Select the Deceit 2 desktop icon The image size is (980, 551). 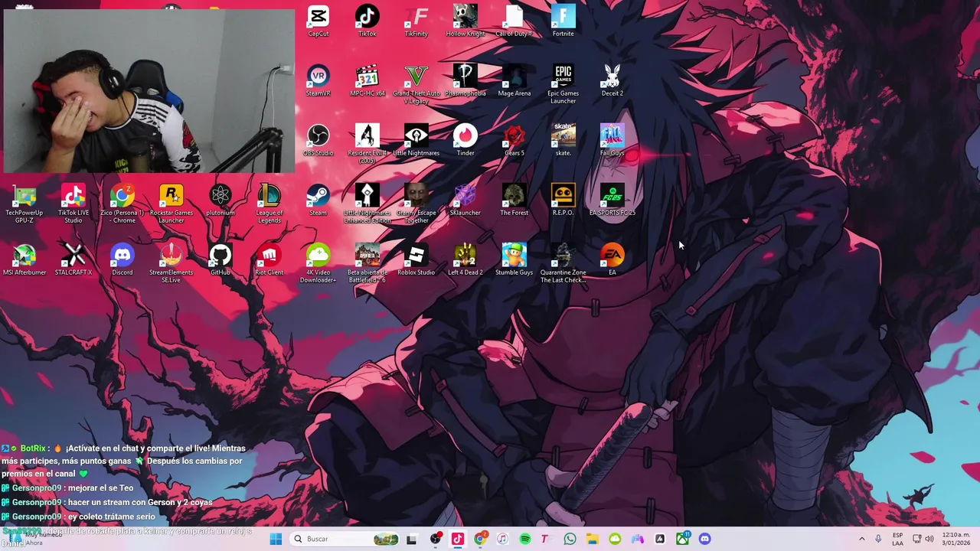point(612,80)
